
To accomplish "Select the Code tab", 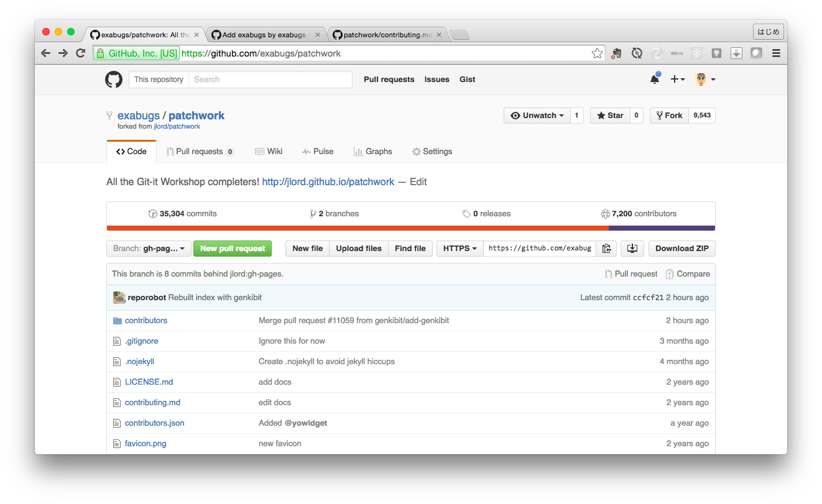I will pos(131,152).
